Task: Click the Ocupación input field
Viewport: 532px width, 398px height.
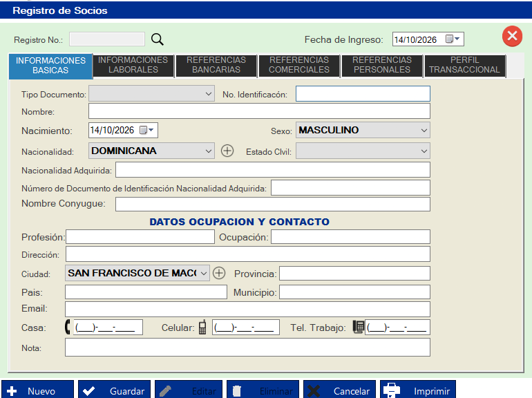Action: (350, 236)
